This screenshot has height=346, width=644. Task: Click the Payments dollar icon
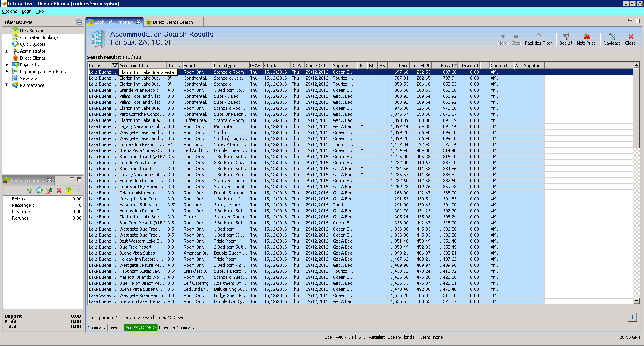tap(15, 64)
